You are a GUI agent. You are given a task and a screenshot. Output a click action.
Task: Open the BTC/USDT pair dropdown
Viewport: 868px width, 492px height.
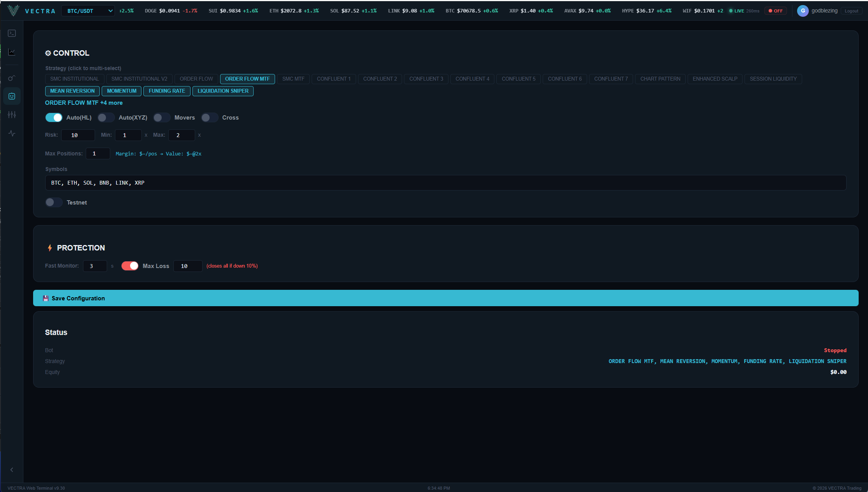[x=88, y=11]
